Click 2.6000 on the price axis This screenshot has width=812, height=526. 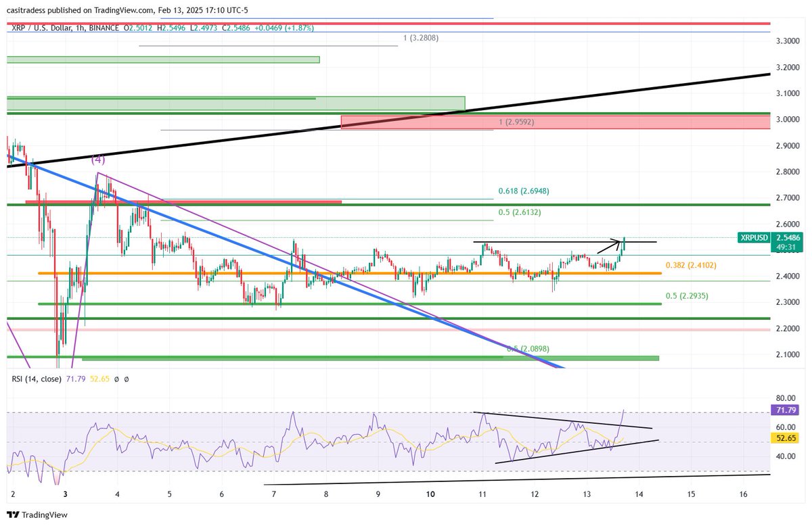pyautogui.click(x=786, y=224)
